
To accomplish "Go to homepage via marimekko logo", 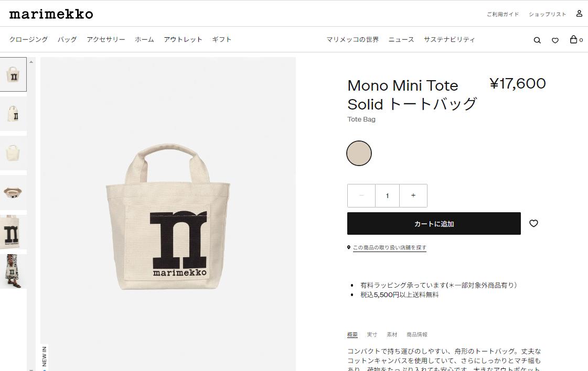I will pyautogui.click(x=51, y=14).
